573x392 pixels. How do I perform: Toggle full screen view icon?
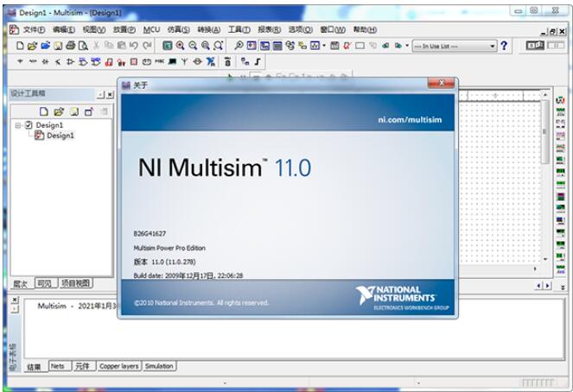click(168, 46)
